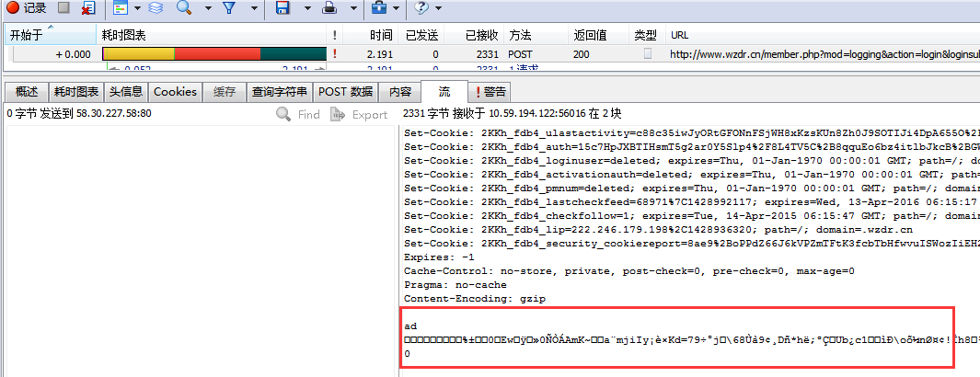Screen dimensions: 980x377
Task: Click the 2KKh_fdb4_auth Set-Cookie line
Action: [691, 147]
